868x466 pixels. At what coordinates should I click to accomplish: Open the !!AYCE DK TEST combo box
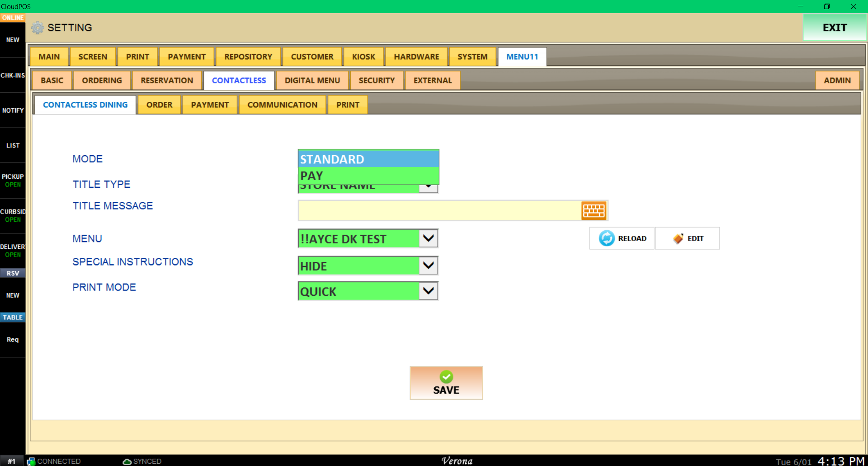pyautogui.click(x=368, y=238)
